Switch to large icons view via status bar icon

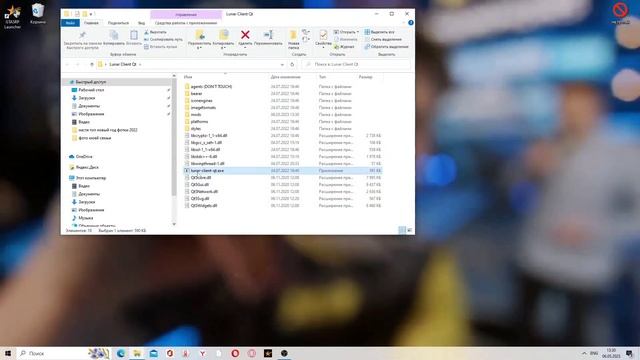point(409,230)
